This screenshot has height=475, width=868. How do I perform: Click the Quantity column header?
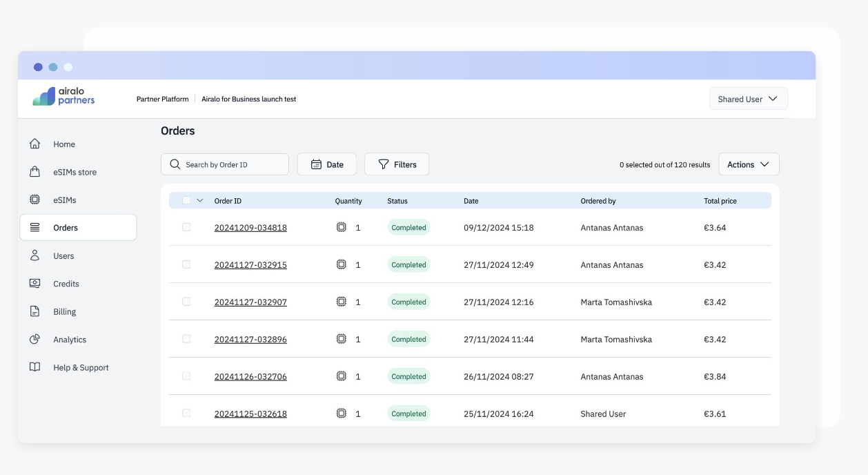click(348, 201)
